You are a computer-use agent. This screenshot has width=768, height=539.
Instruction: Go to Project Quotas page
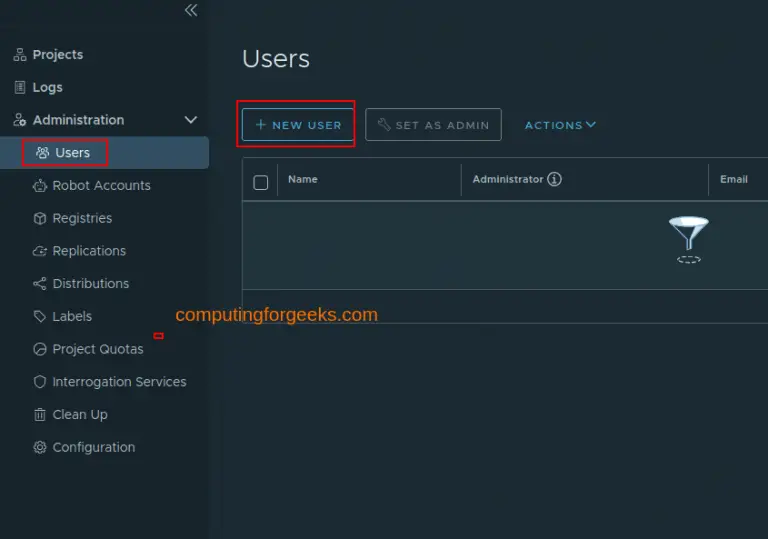click(x=97, y=349)
